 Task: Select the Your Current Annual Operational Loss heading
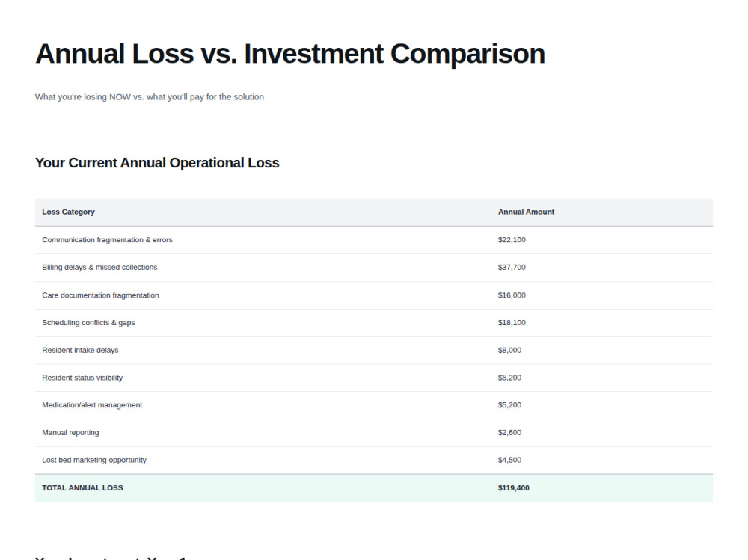(x=157, y=163)
